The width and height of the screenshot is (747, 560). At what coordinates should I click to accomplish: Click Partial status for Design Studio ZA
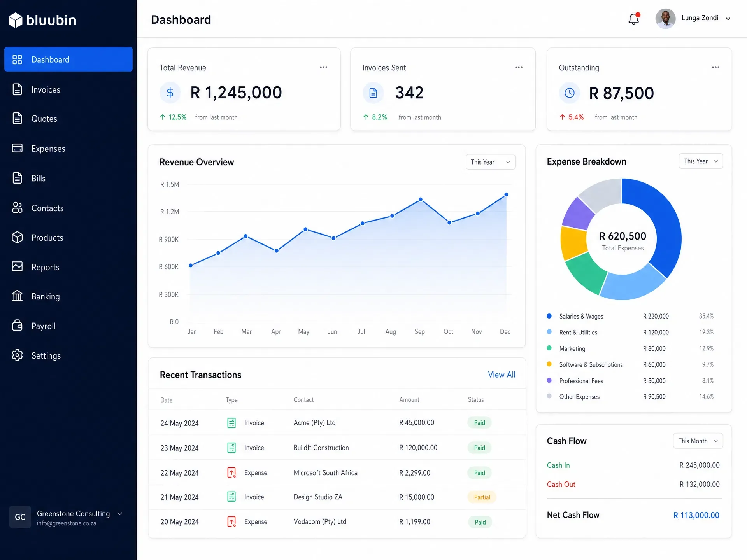pyautogui.click(x=482, y=497)
